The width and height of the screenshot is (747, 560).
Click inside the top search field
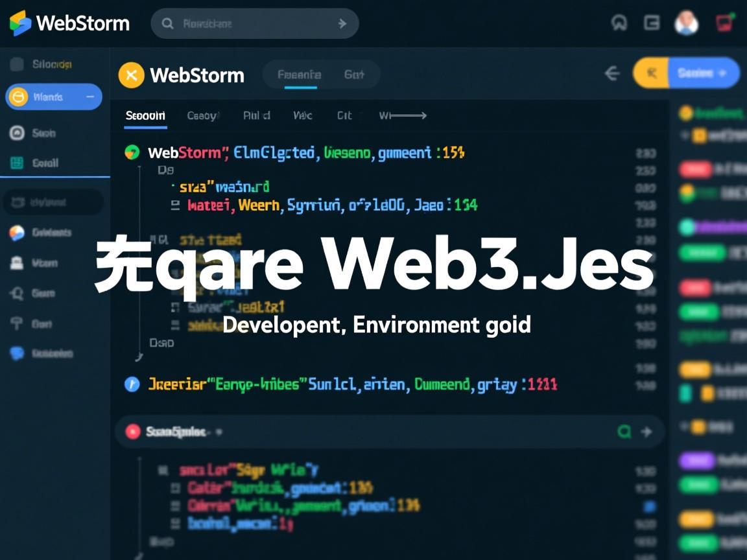pyautogui.click(x=253, y=23)
